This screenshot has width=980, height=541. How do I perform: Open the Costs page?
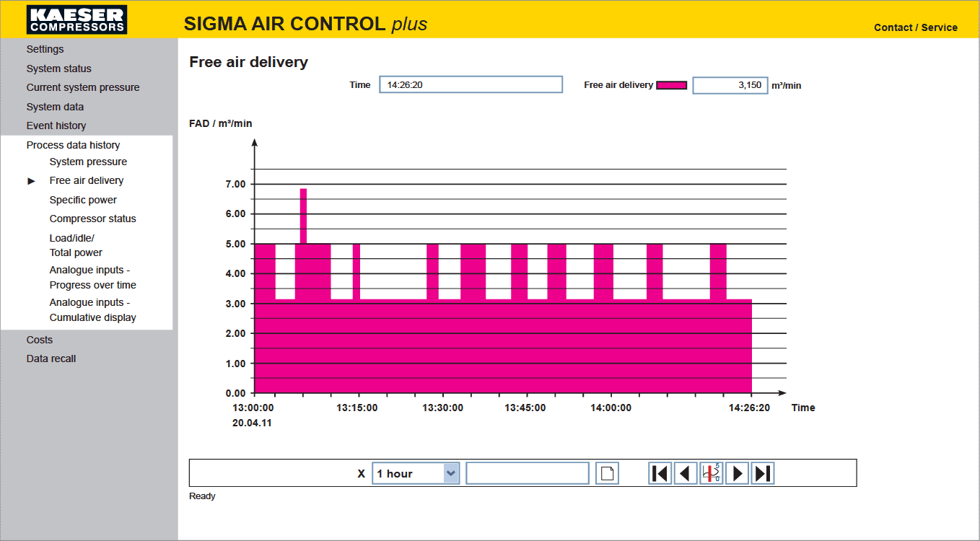(x=40, y=340)
